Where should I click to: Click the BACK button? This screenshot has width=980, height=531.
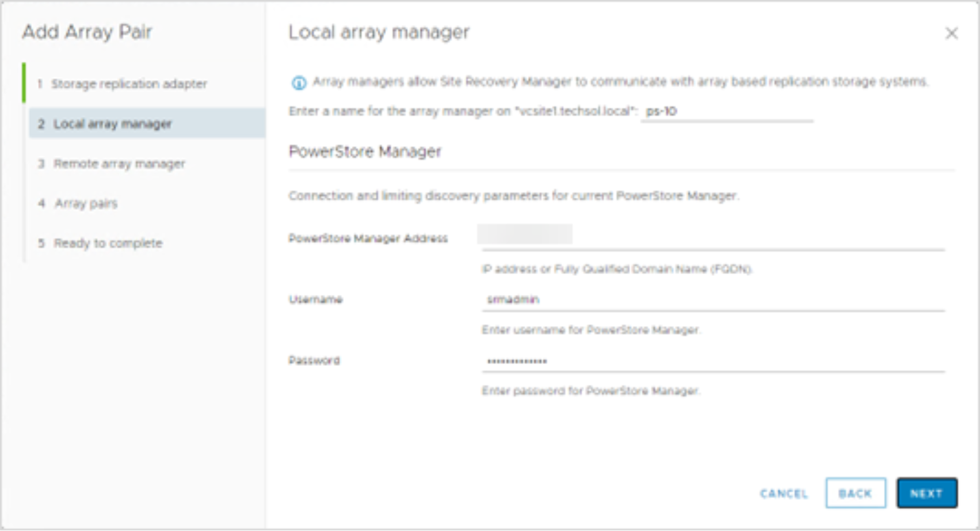click(855, 493)
